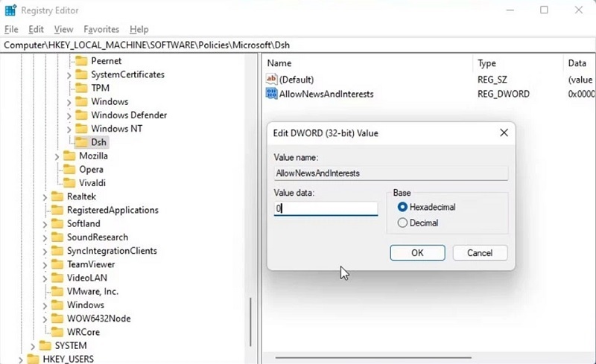Select the Decimal base option
Screen dimensions: 596x364
pos(403,223)
